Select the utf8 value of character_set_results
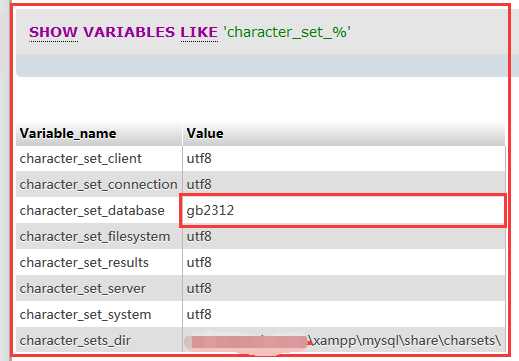Screen dimensions: 519x361 coord(199,262)
